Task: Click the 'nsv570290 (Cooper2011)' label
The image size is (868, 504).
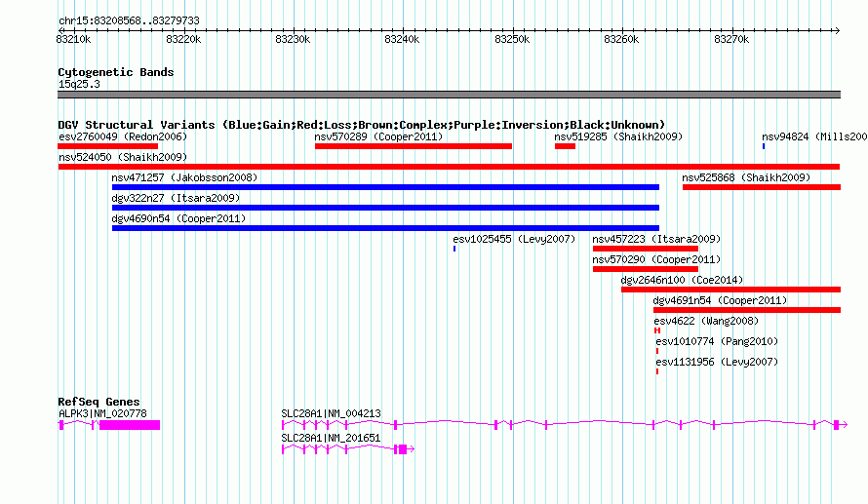Action: (x=656, y=259)
